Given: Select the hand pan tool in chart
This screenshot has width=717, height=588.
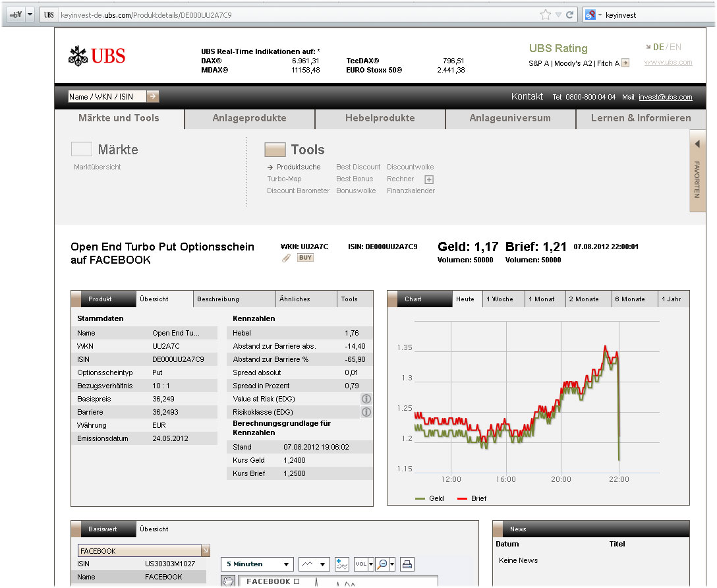Looking at the screenshot, I should click(228, 581).
